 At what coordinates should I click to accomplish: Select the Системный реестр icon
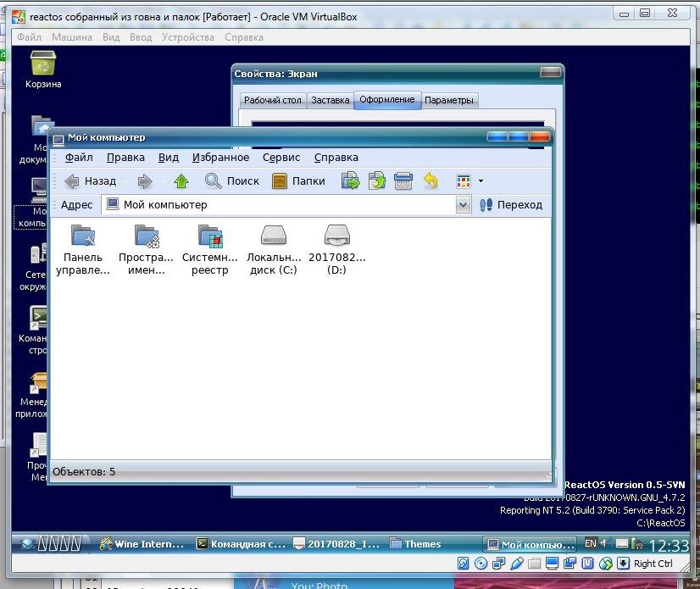tap(210, 250)
